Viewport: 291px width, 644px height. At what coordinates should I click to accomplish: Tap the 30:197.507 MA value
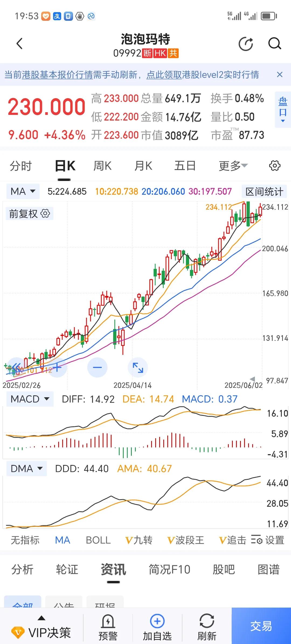[210, 191]
